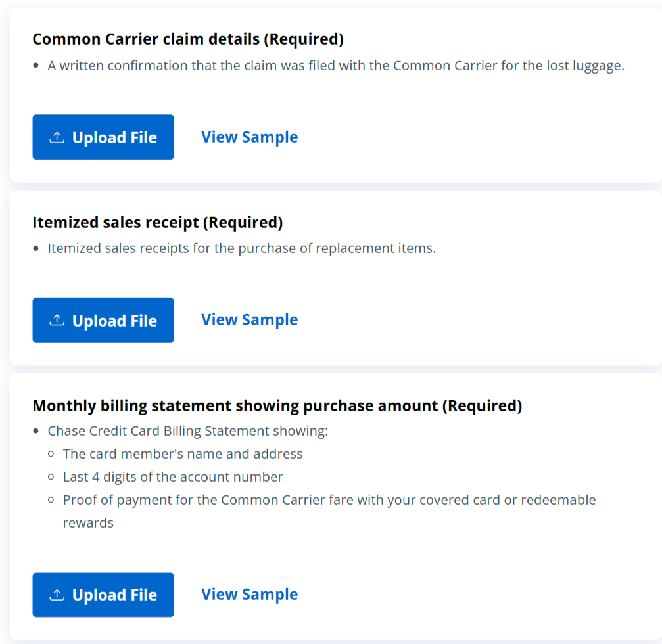Screen dimensions: 662x644
Task: Click the 'Last 4 digits of the account number' line
Action: (x=173, y=477)
